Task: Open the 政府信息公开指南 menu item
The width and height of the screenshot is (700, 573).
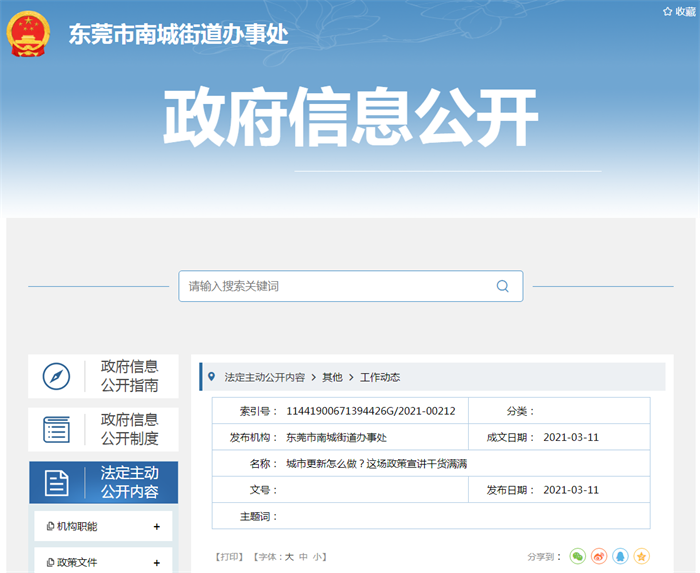Action: click(129, 376)
